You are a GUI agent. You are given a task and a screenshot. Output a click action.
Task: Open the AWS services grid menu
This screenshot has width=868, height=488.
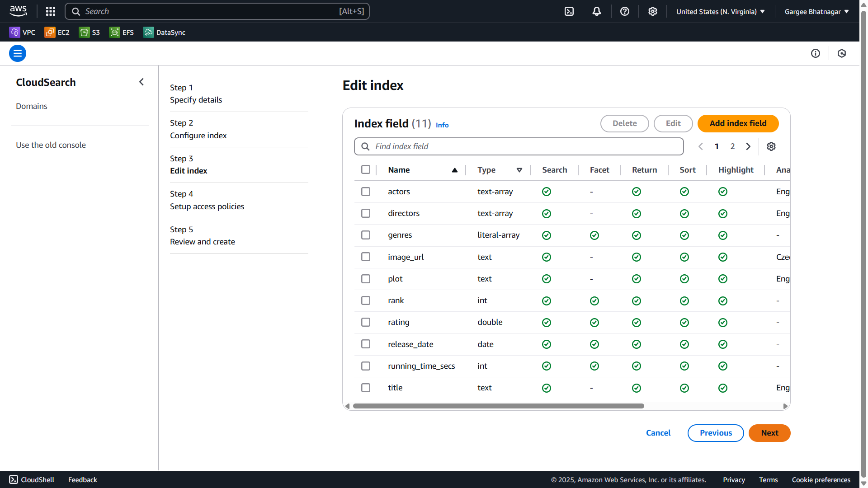51,11
